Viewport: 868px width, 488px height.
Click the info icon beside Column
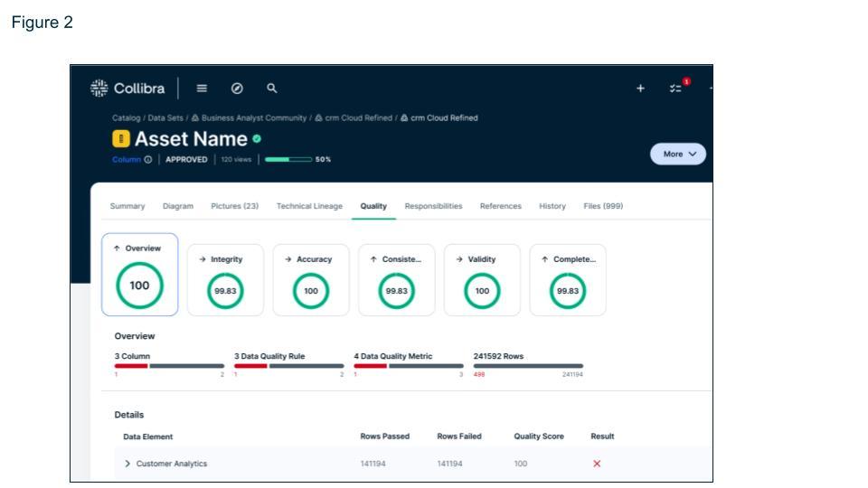[148, 159]
